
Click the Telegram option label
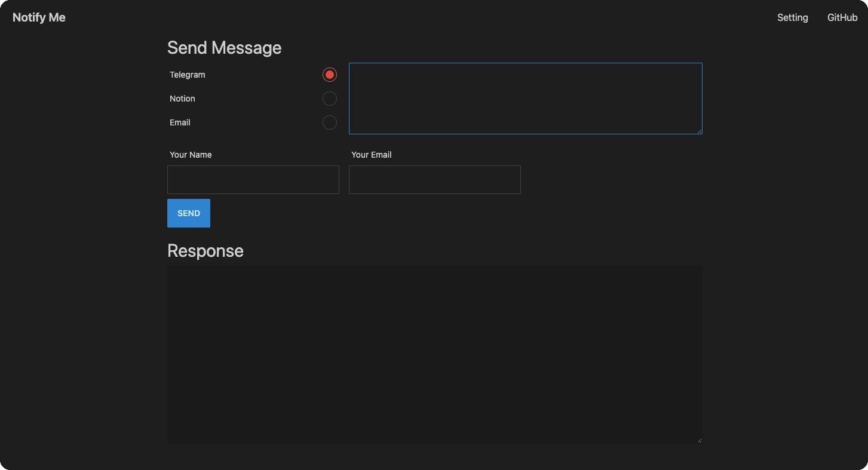188,75
